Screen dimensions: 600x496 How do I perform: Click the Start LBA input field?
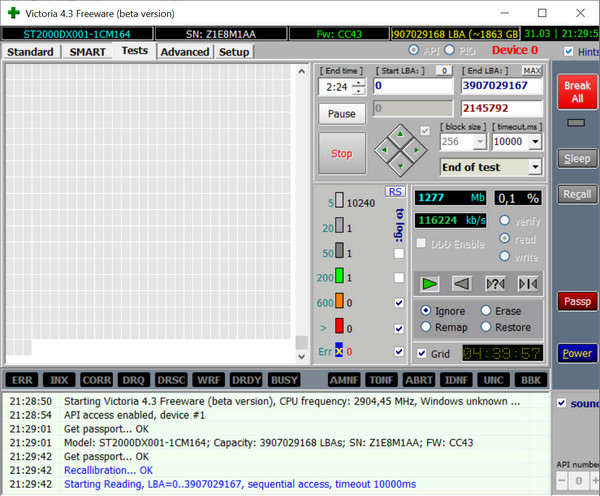click(413, 86)
